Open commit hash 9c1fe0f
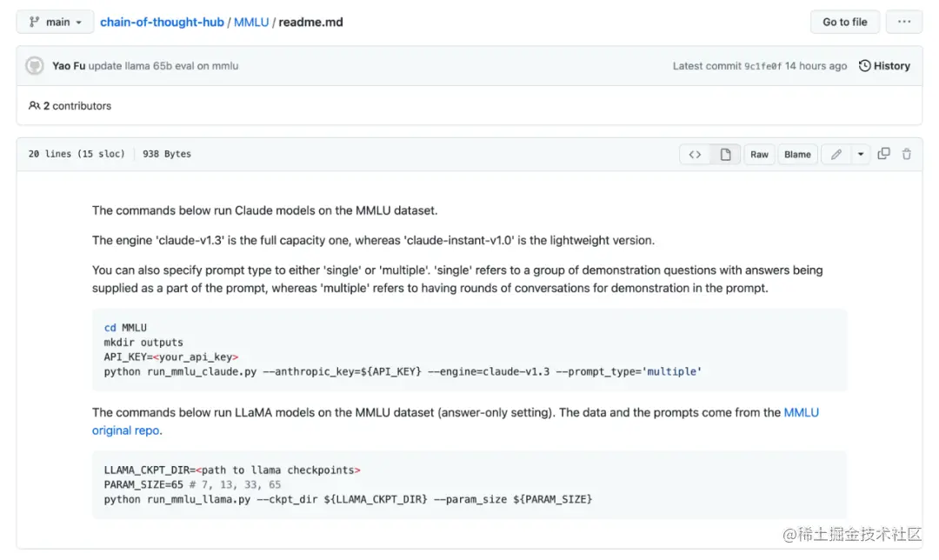The height and width of the screenshot is (560, 939). 763,66
